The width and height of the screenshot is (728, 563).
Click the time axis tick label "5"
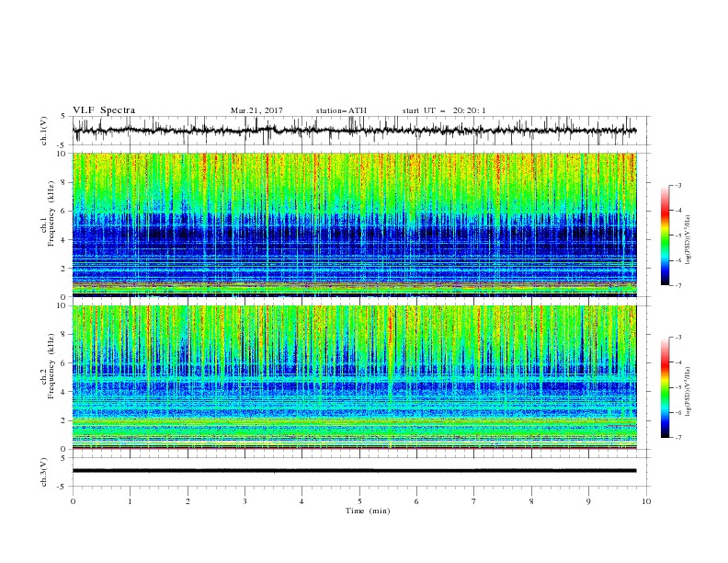tap(359, 501)
